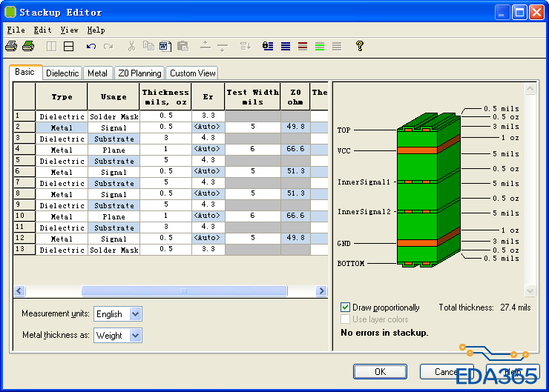549x392 pixels.
Task: Click the yellow question mark help icon
Action: [x=360, y=46]
